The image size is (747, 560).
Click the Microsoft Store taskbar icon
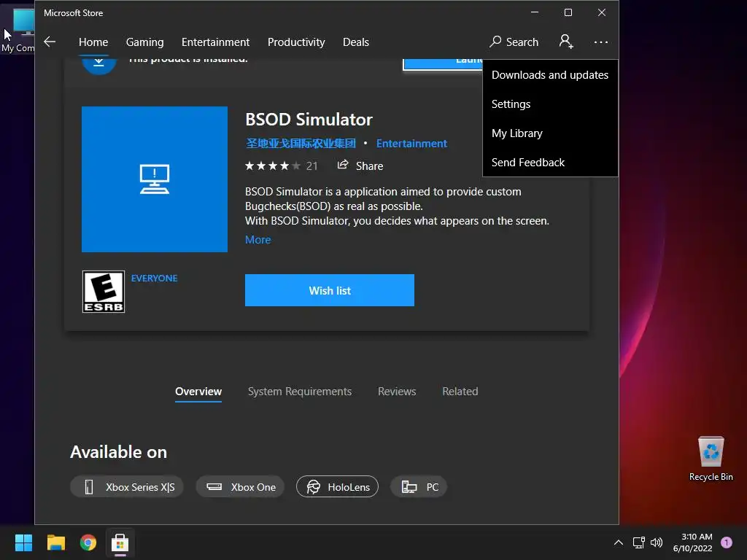coord(120,542)
